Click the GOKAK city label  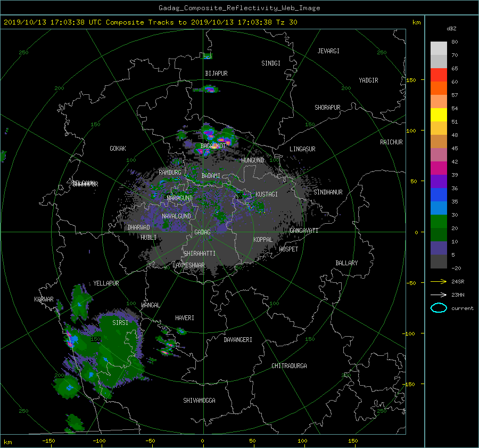coord(118,149)
